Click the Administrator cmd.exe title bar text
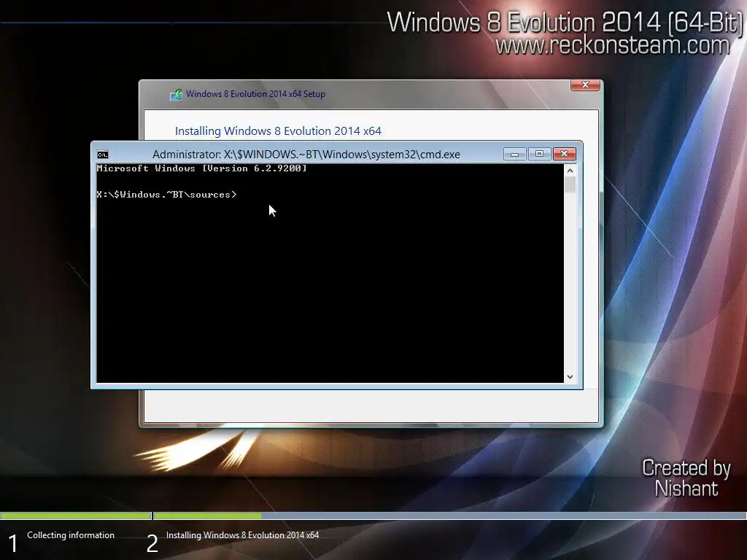Viewport: 747px width, 560px height. (x=306, y=155)
